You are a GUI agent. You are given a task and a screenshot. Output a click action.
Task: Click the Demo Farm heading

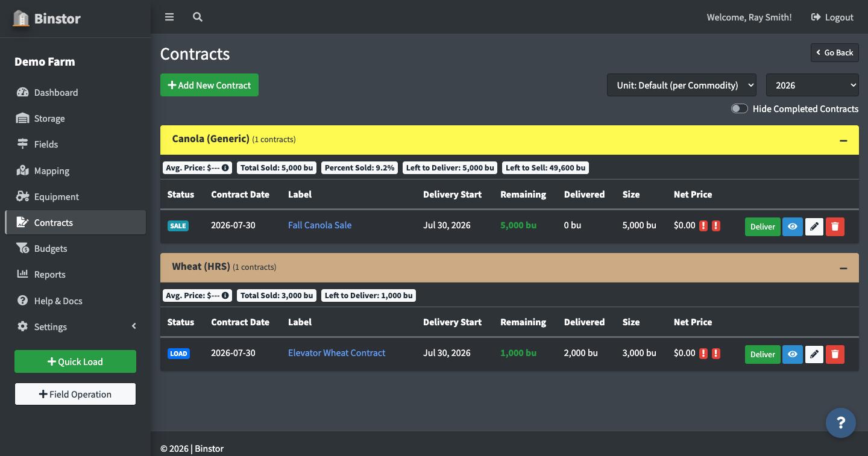(x=45, y=61)
